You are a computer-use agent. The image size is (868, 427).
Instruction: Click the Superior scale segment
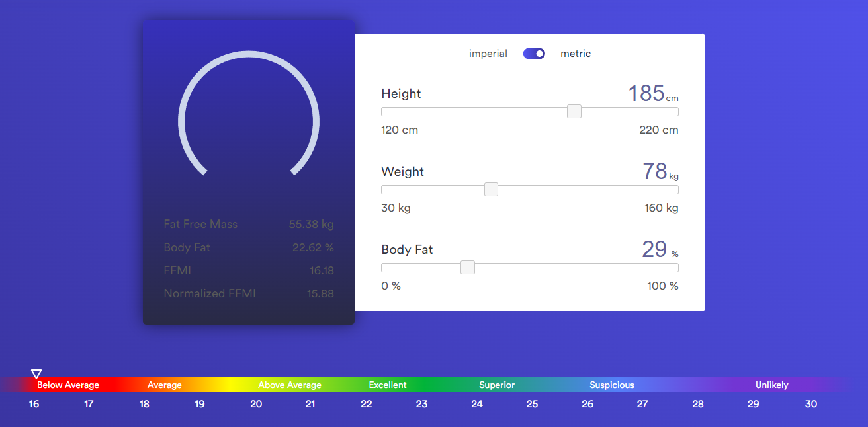coord(497,385)
